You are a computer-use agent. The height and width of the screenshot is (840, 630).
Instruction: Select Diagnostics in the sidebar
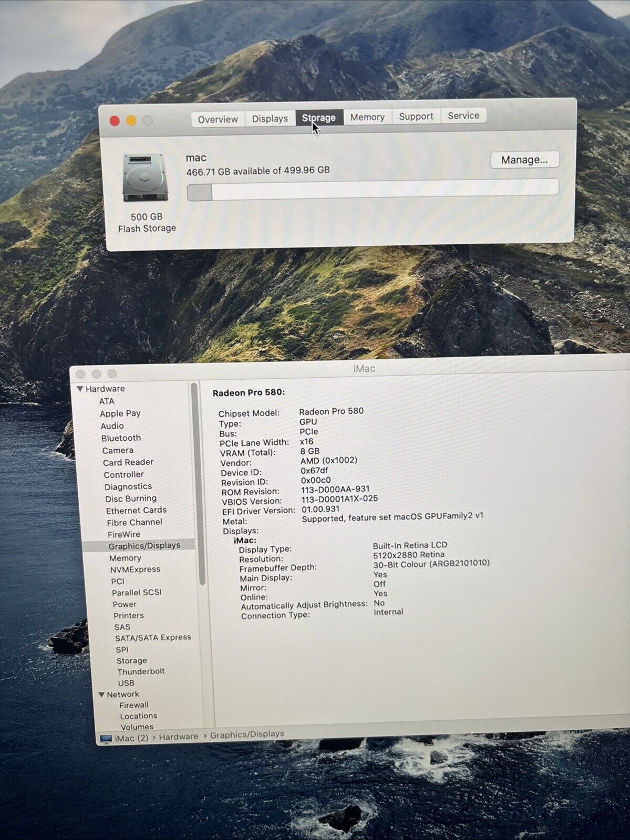(x=128, y=486)
